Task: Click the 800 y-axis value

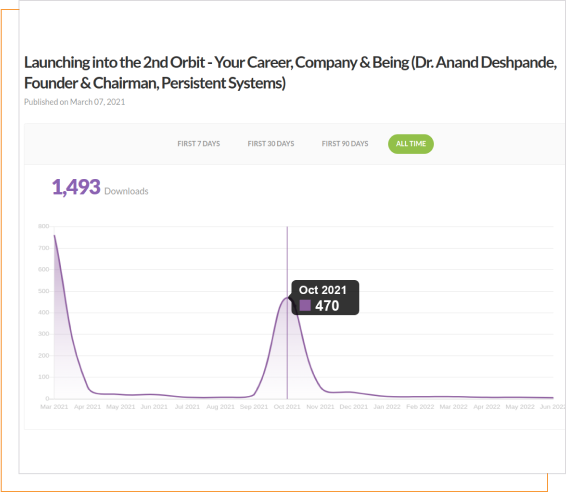Action: coord(44,226)
